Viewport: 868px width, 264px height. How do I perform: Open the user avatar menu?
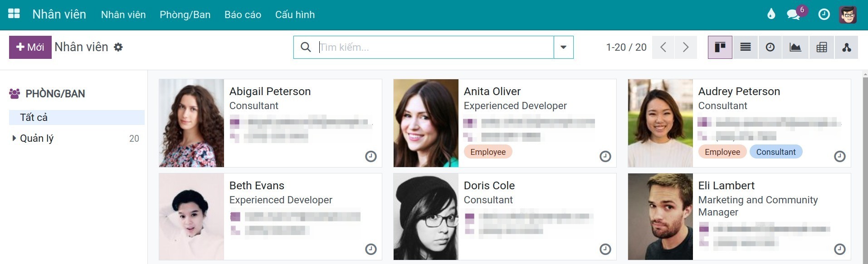click(x=848, y=14)
